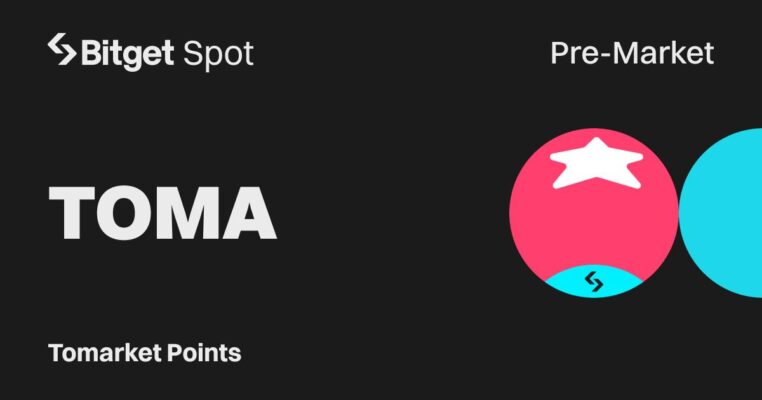
Task: Click the "S" in the Spot label
Action: tap(193, 53)
